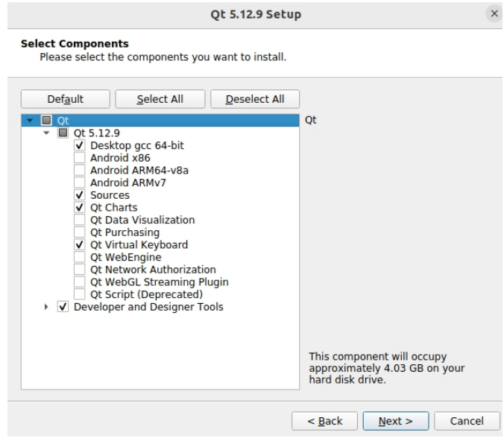Proceed with the Next button
This screenshot has width=504, height=438.
(x=396, y=421)
